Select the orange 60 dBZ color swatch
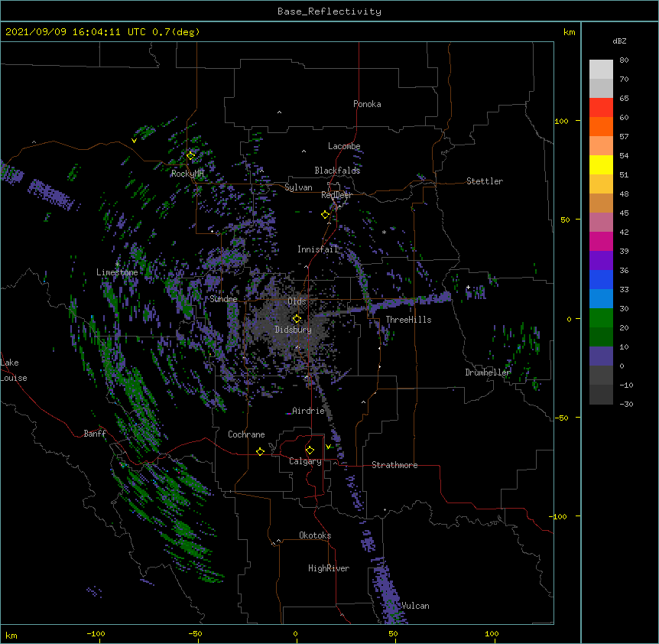The height and width of the screenshot is (644, 659). 601,126
